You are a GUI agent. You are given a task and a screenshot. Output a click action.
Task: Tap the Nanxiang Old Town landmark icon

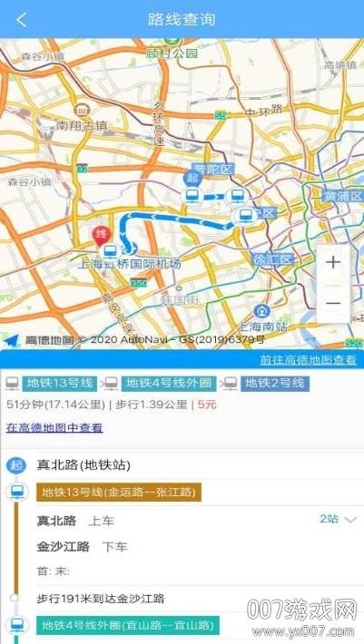click(82, 110)
